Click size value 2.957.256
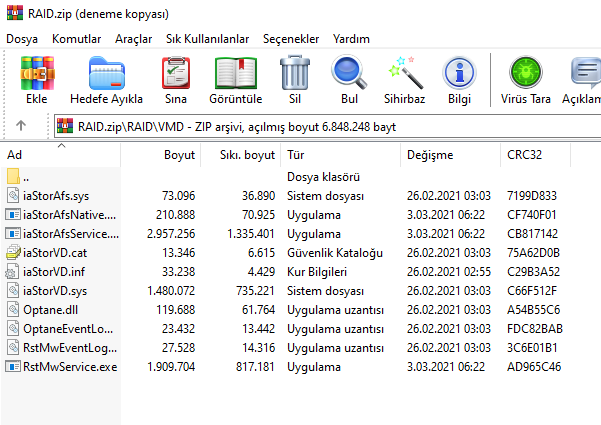Image resolution: width=601 pixels, height=425 pixels. click(171, 234)
